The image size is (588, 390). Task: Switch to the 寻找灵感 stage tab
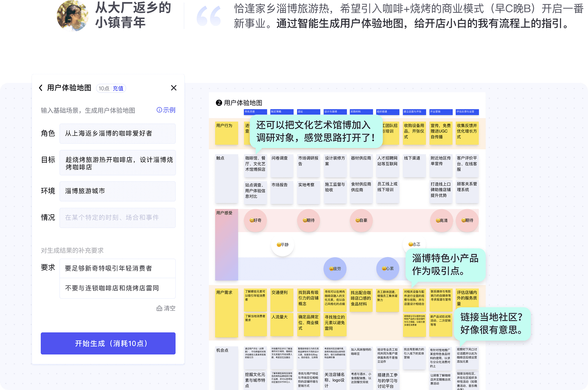(255, 112)
